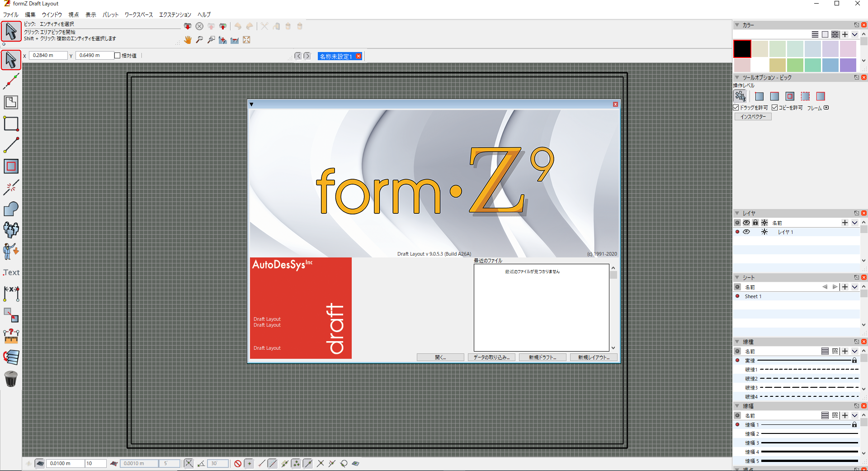
Task: Add a new layer with plus button
Action: [844, 223]
